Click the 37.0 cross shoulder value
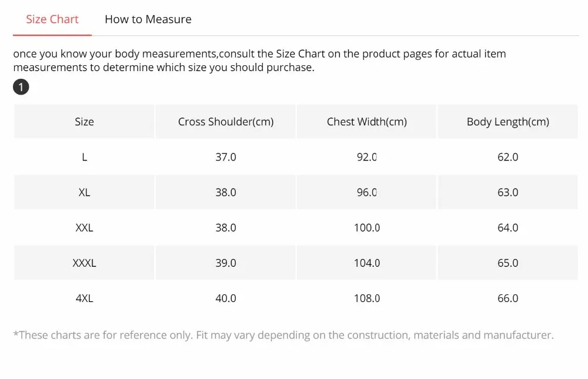 [226, 157]
